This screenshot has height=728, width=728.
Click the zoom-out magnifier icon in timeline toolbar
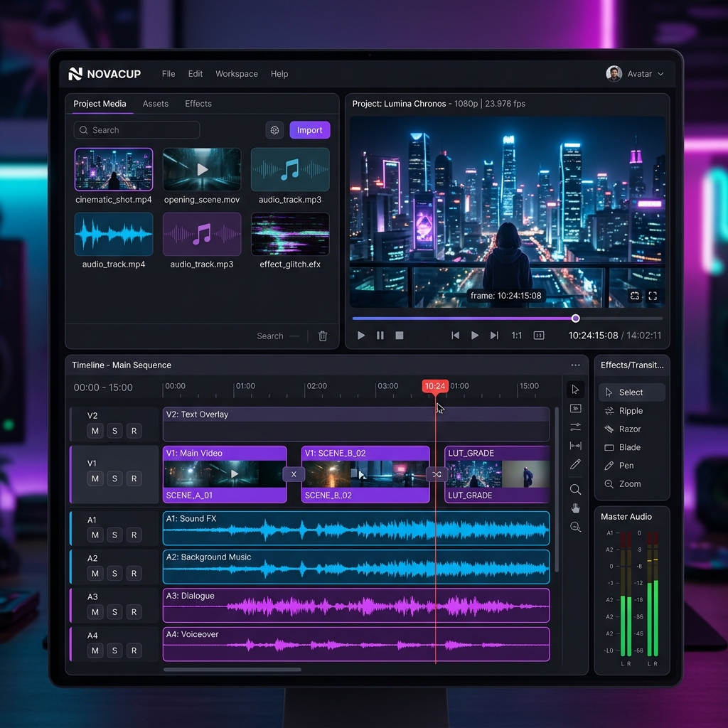(x=575, y=527)
